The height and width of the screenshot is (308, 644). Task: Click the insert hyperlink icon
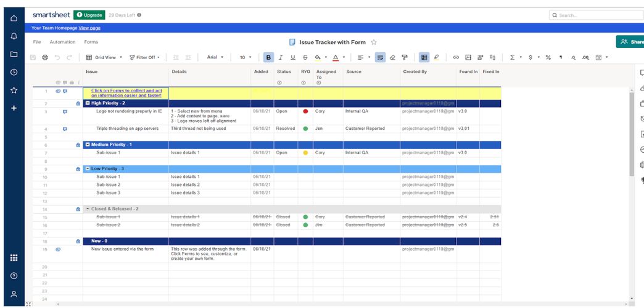click(456, 57)
